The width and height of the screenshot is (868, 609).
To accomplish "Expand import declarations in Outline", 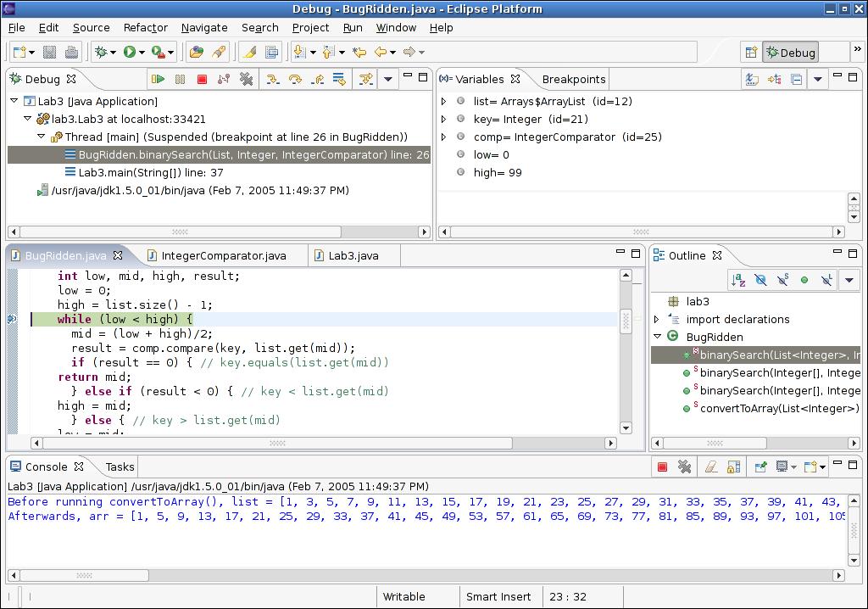I will click(657, 319).
